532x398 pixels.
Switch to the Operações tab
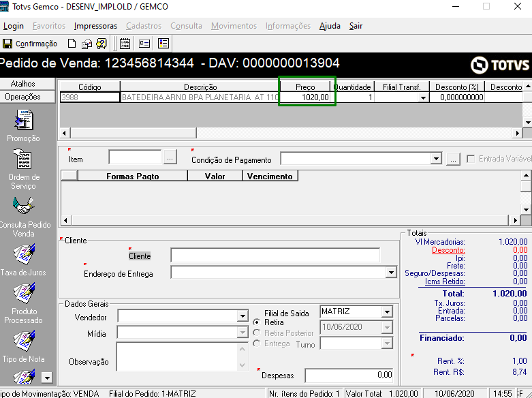[27, 97]
